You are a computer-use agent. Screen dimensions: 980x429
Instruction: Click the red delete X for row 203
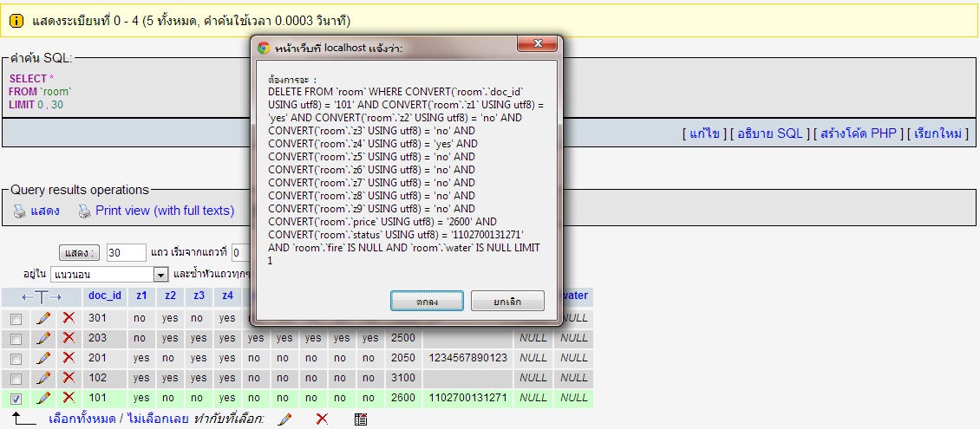[x=69, y=338]
